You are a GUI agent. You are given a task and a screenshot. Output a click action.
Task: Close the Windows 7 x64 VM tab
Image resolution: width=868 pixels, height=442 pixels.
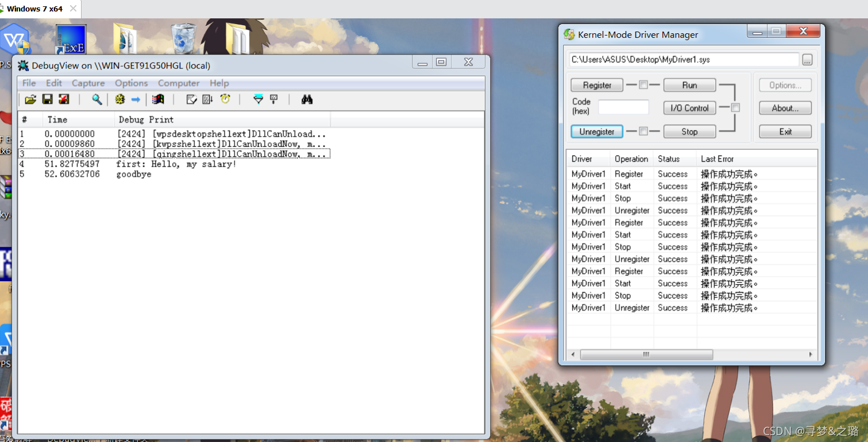tap(73, 9)
